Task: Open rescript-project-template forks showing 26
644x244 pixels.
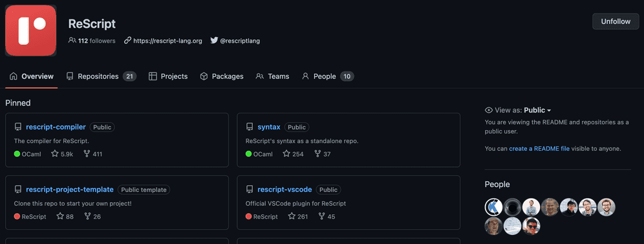Action: pos(92,216)
